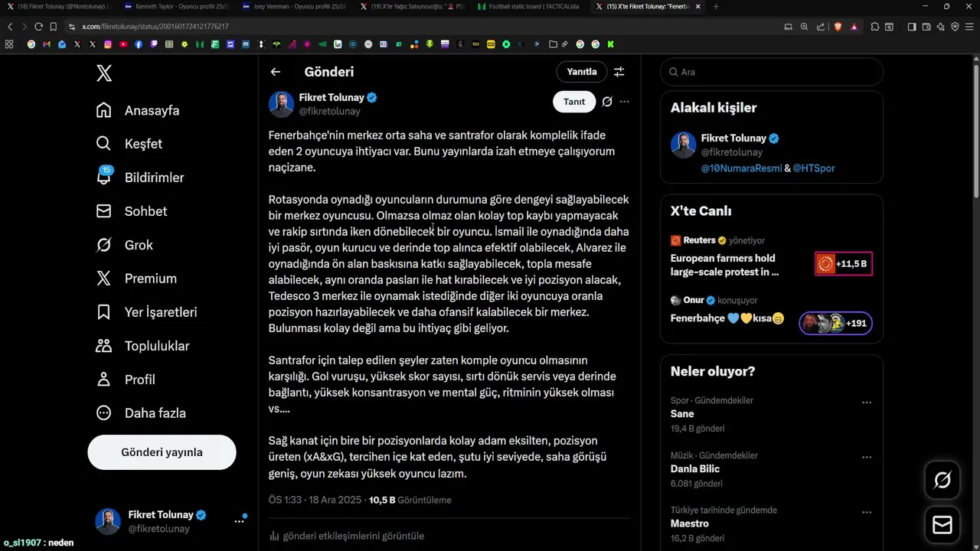Open options for the Maestro trend
The height and width of the screenshot is (551, 980).
867,512
